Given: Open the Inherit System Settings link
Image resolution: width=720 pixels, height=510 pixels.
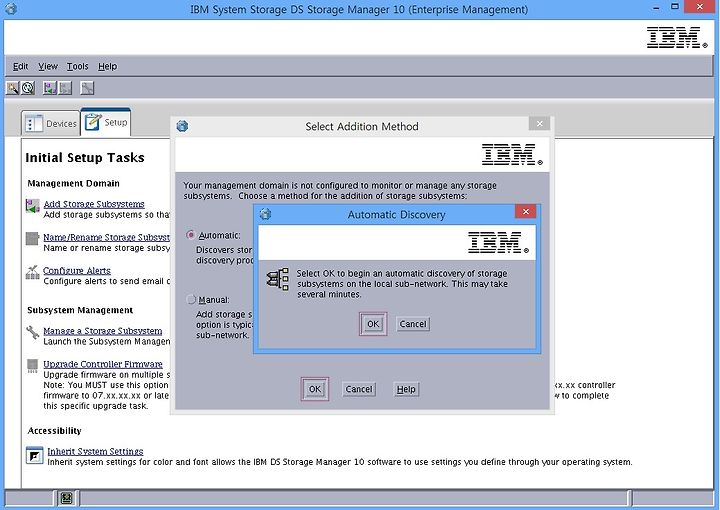Looking at the screenshot, I should (95, 451).
